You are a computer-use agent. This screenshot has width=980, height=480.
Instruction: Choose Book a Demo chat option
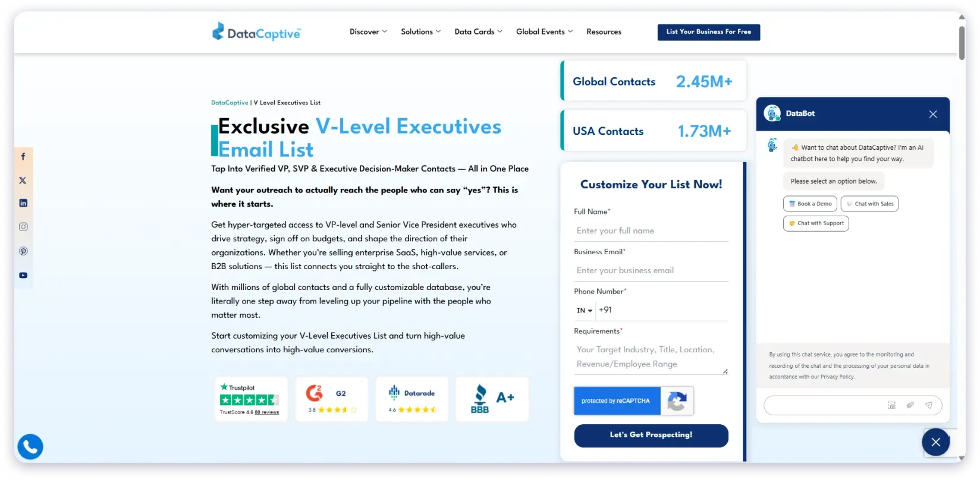[810, 204]
